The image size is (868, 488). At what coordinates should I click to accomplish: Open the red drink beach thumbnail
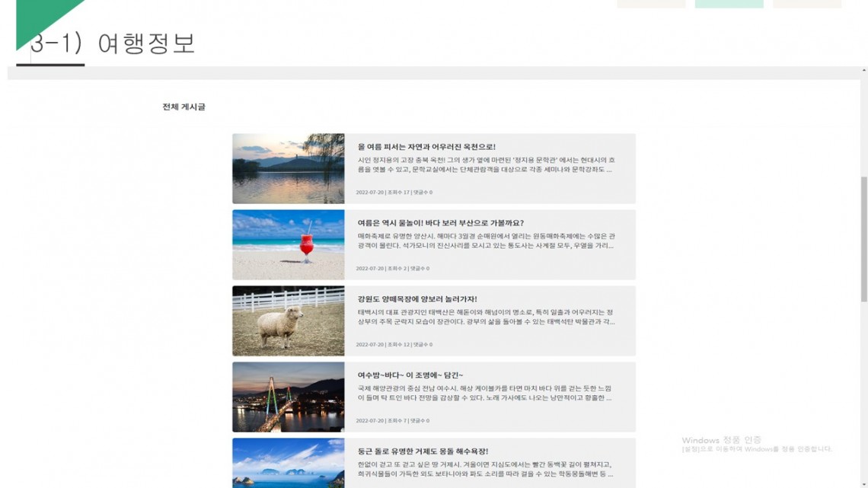(289, 244)
